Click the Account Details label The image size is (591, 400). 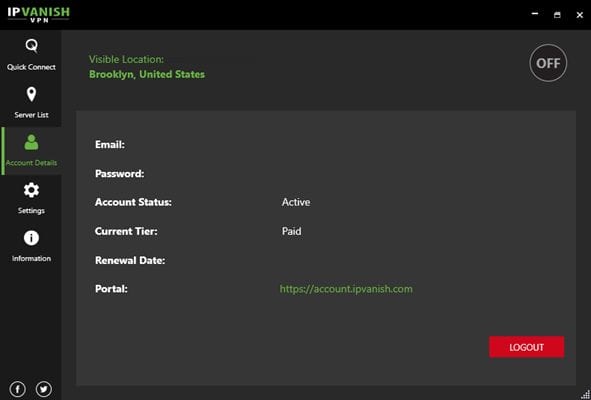[x=31, y=163]
